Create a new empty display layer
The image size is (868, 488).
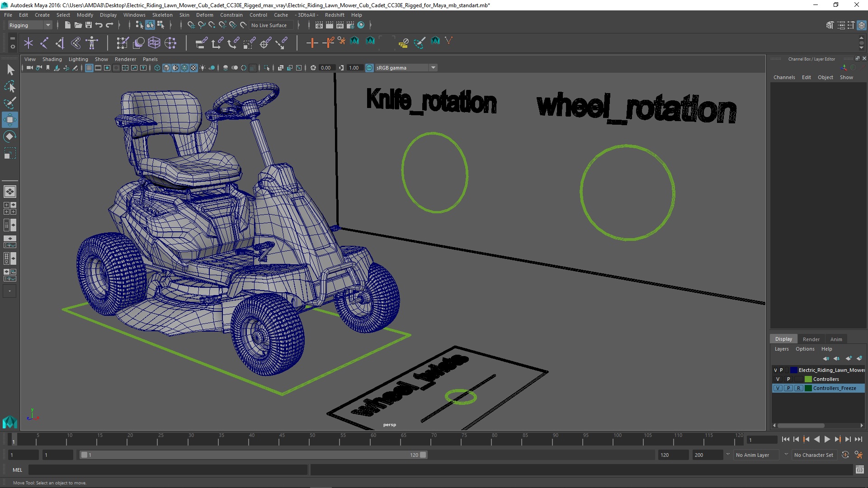[x=849, y=358]
